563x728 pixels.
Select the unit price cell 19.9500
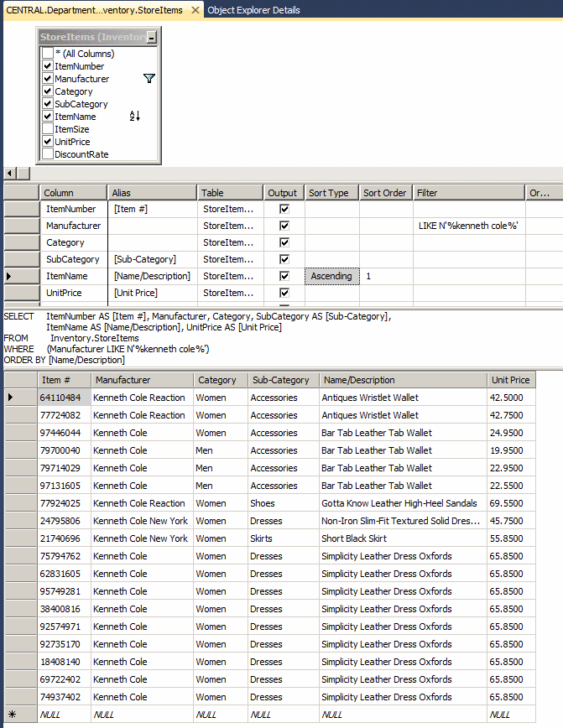tap(511, 450)
